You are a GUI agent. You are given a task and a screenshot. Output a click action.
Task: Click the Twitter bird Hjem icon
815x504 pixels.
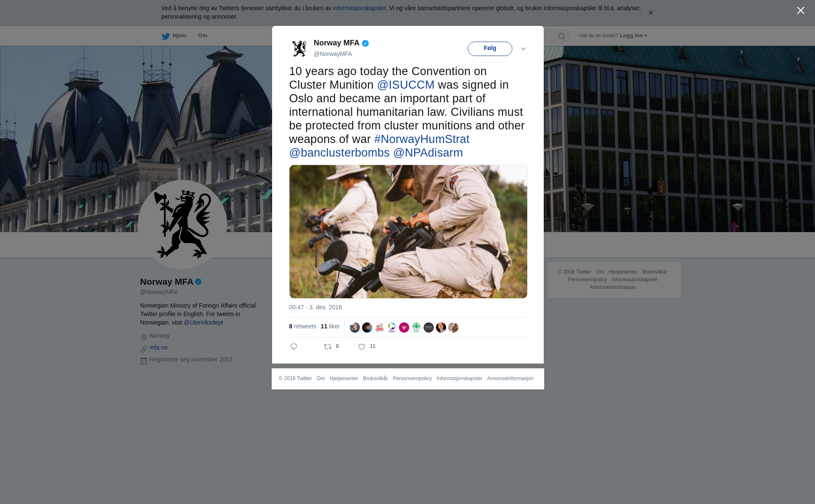point(166,36)
